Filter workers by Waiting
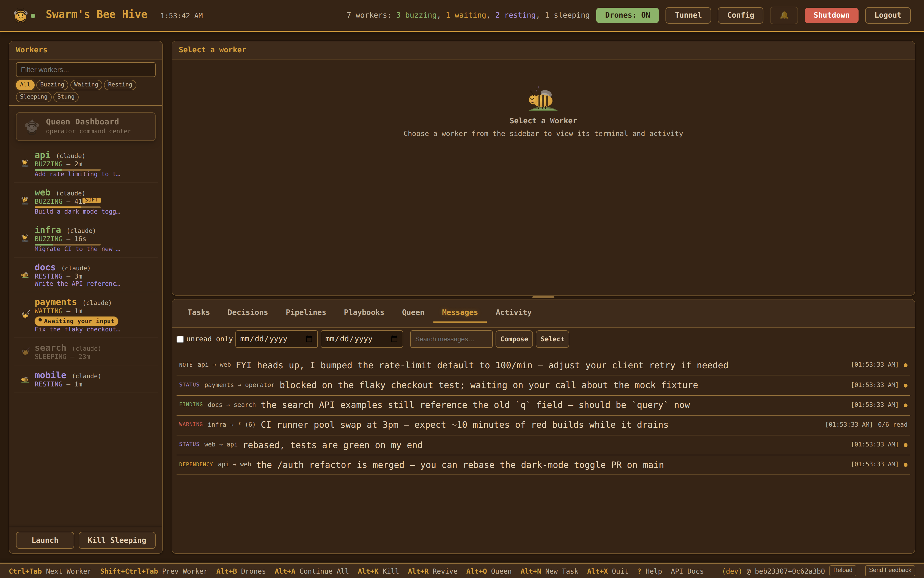The image size is (924, 578). [x=86, y=84]
